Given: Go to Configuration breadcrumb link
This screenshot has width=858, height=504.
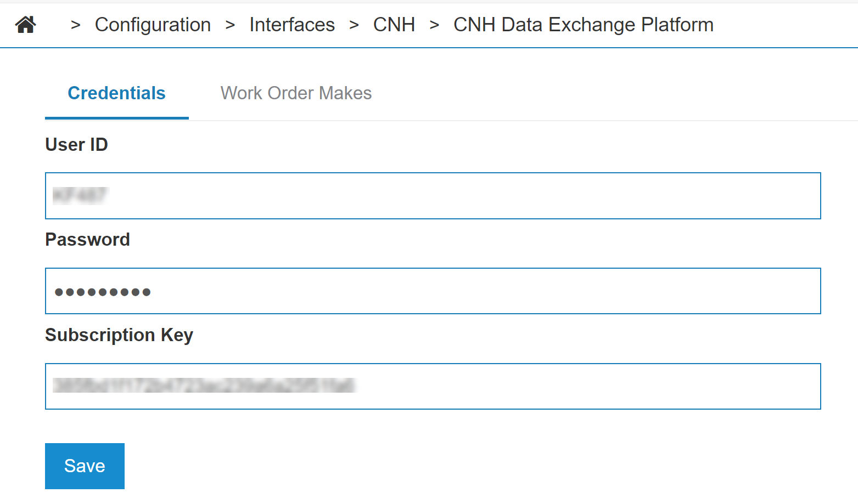Looking at the screenshot, I should (x=153, y=25).
